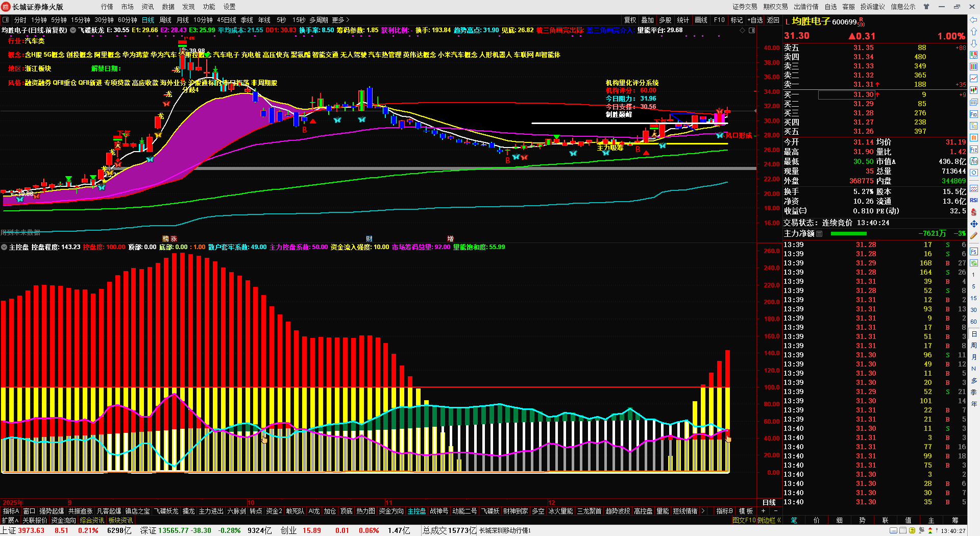
Task: Open the 指标A selector
Action: point(11,511)
